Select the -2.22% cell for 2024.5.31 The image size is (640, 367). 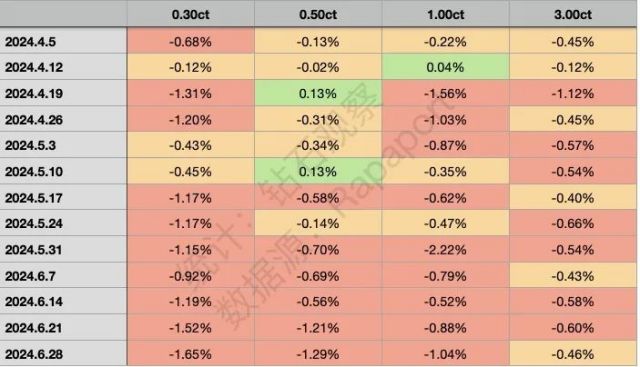pyautogui.click(x=445, y=249)
